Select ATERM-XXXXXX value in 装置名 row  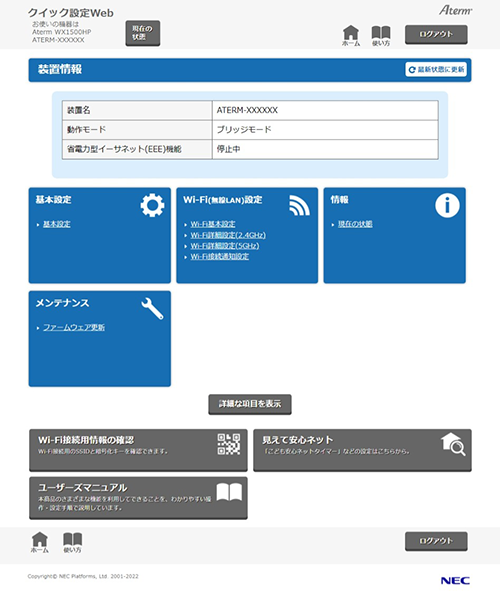coord(247,110)
